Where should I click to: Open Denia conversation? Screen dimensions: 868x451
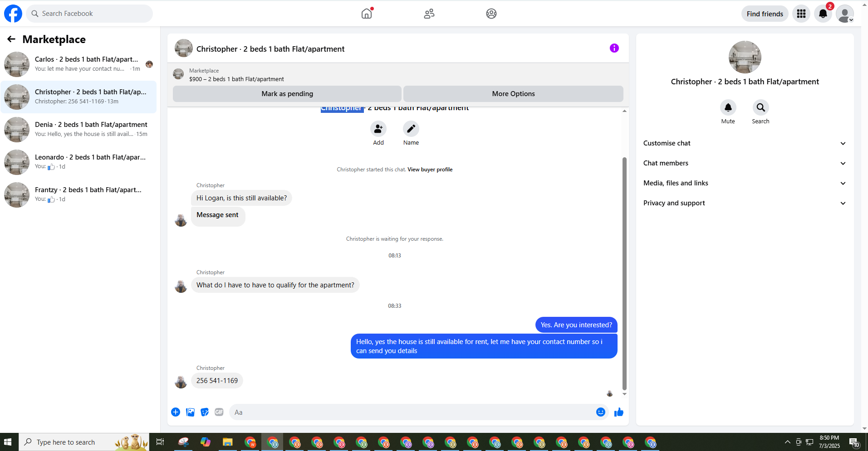click(78, 130)
